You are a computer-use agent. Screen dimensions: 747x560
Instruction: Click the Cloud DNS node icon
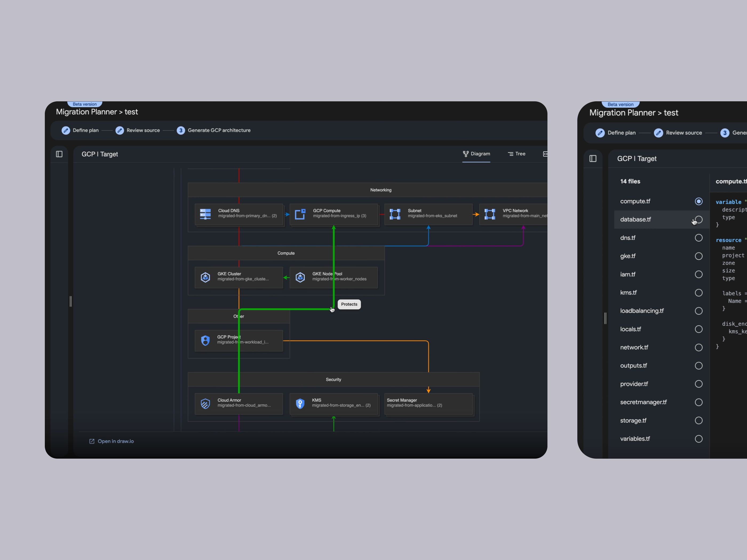(205, 214)
